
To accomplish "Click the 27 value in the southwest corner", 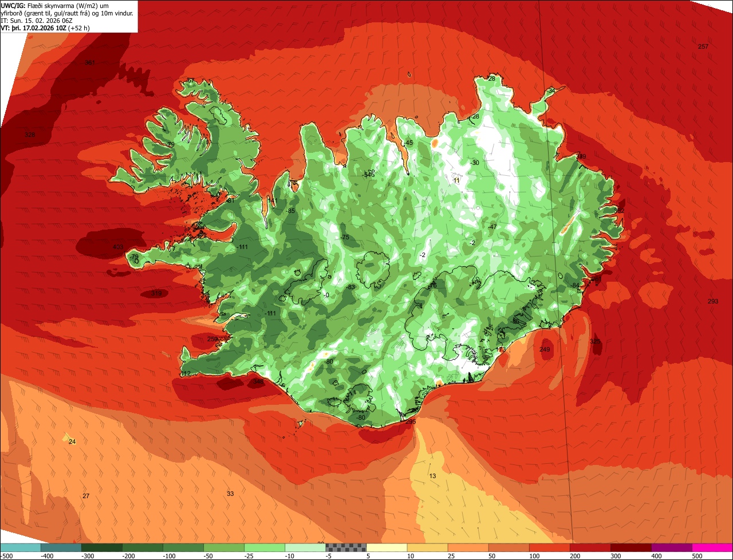I will [86, 496].
